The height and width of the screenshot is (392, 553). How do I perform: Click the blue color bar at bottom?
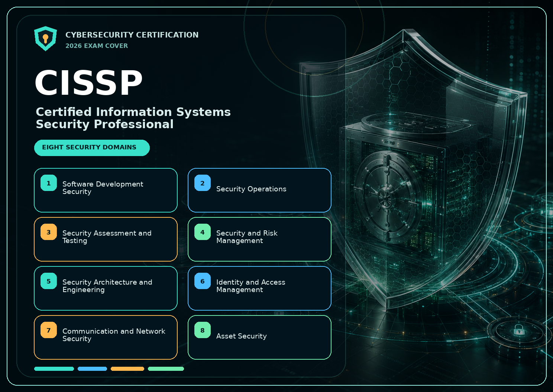click(93, 369)
